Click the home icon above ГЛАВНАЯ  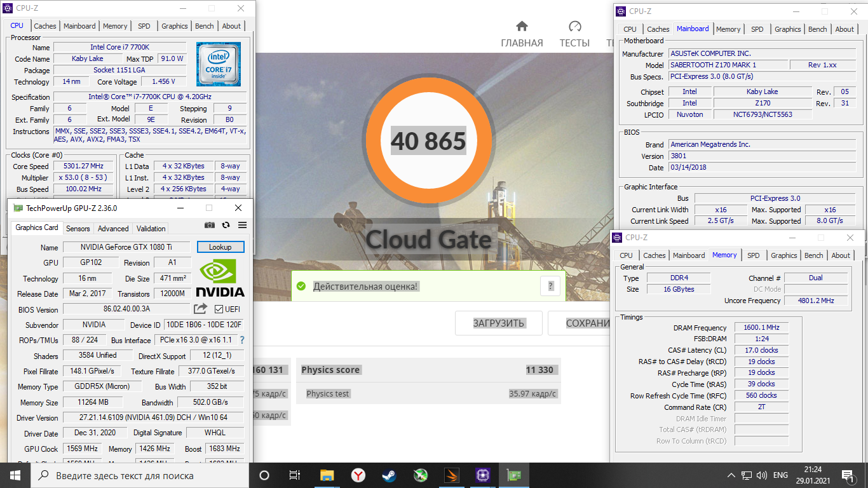(x=522, y=26)
